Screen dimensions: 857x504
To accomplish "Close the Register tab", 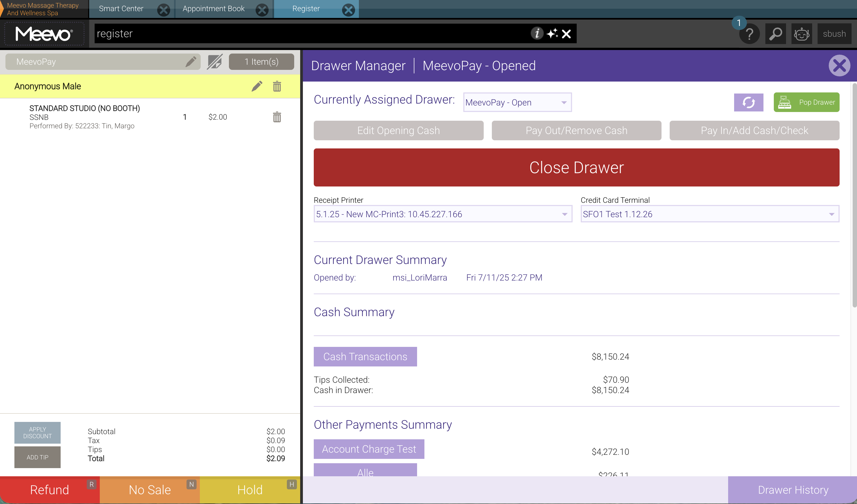I will coord(349,10).
